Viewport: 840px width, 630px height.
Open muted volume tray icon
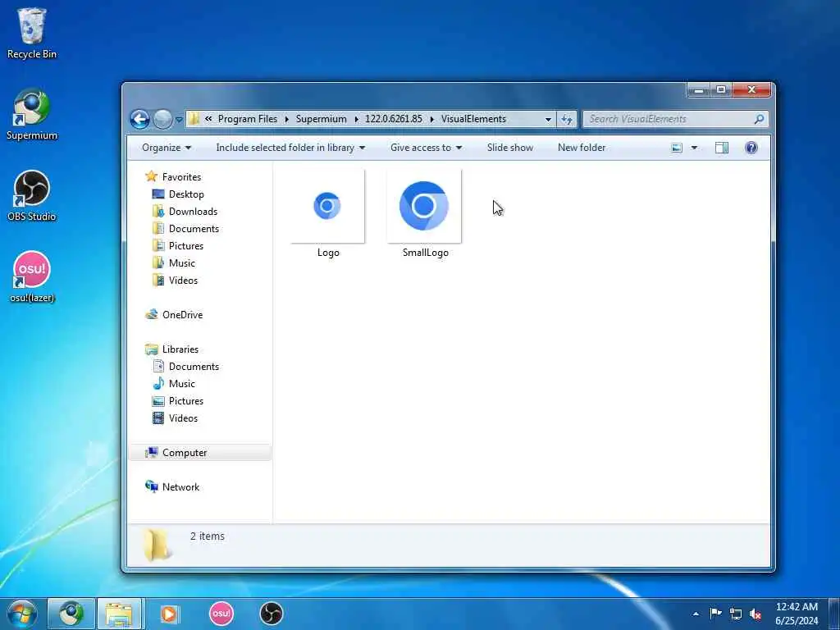click(x=756, y=614)
